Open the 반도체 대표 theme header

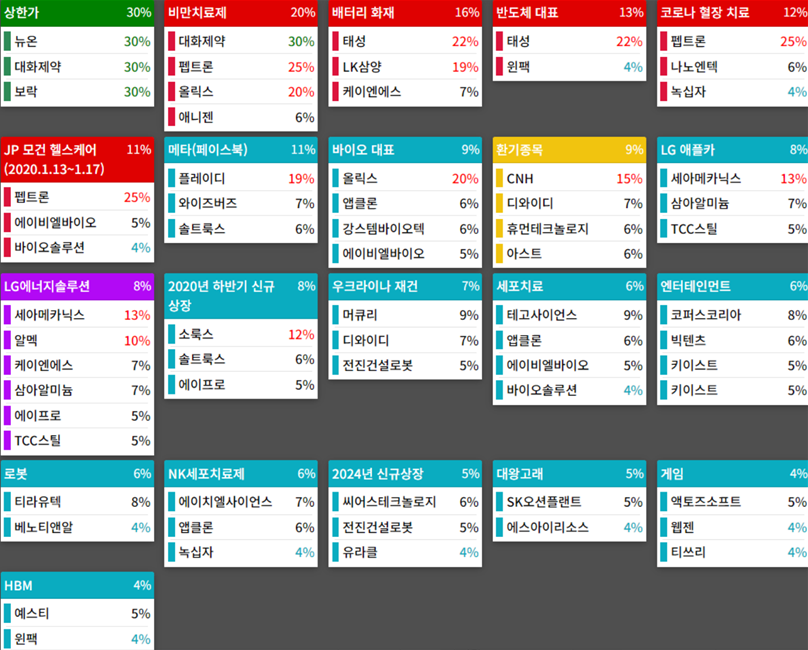[x=569, y=13]
